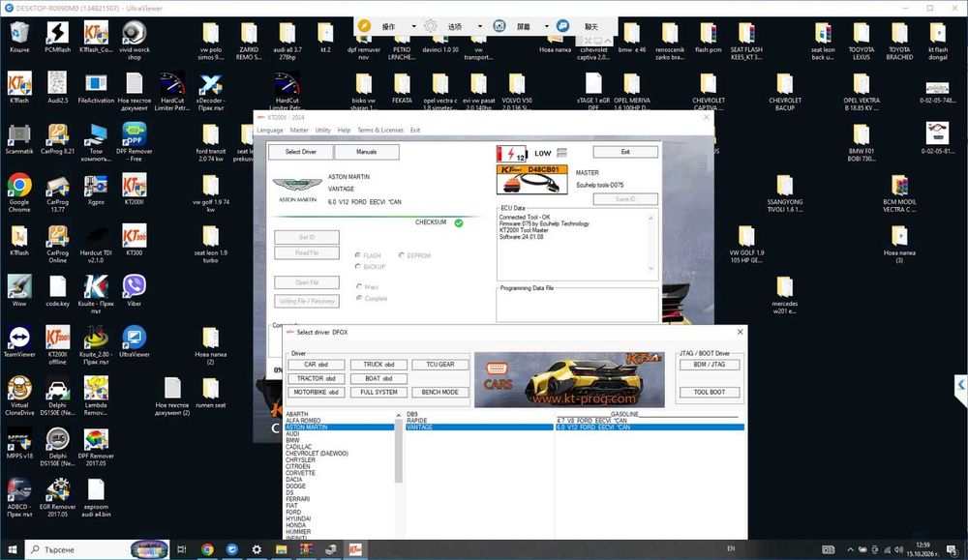Image resolution: width=968 pixels, height=560 pixels.
Task: Select the EEPROM radio button
Action: (x=402, y=255)
